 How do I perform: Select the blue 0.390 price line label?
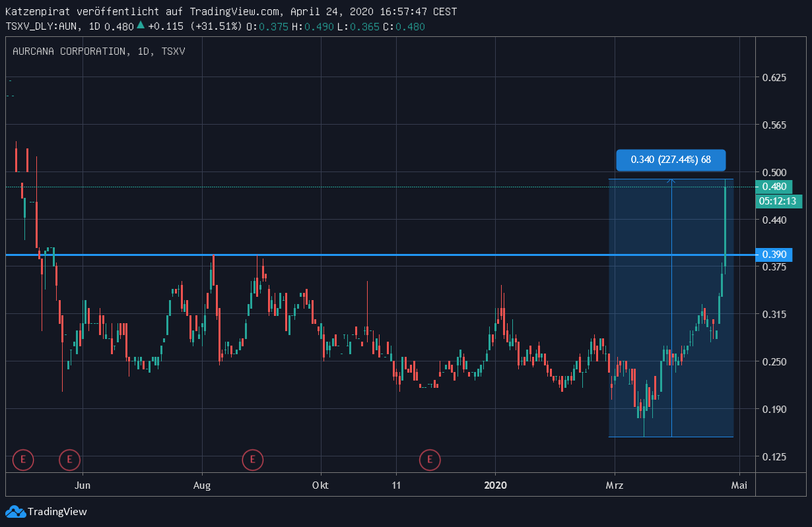773,255
